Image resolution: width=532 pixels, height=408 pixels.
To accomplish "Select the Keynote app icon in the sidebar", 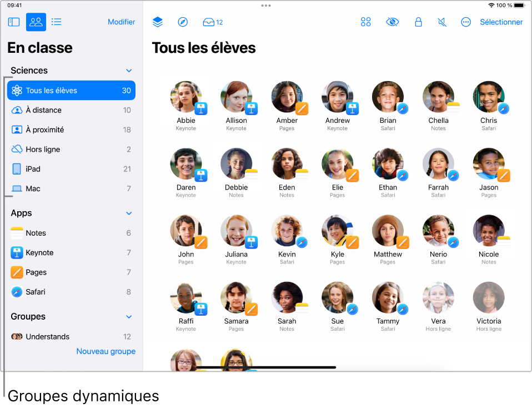I will pos(18,252).
